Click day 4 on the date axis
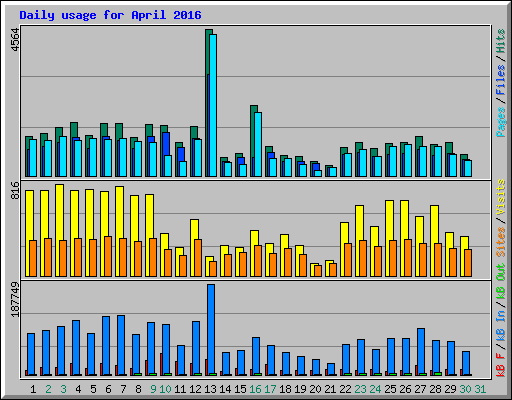 [78, 389]
